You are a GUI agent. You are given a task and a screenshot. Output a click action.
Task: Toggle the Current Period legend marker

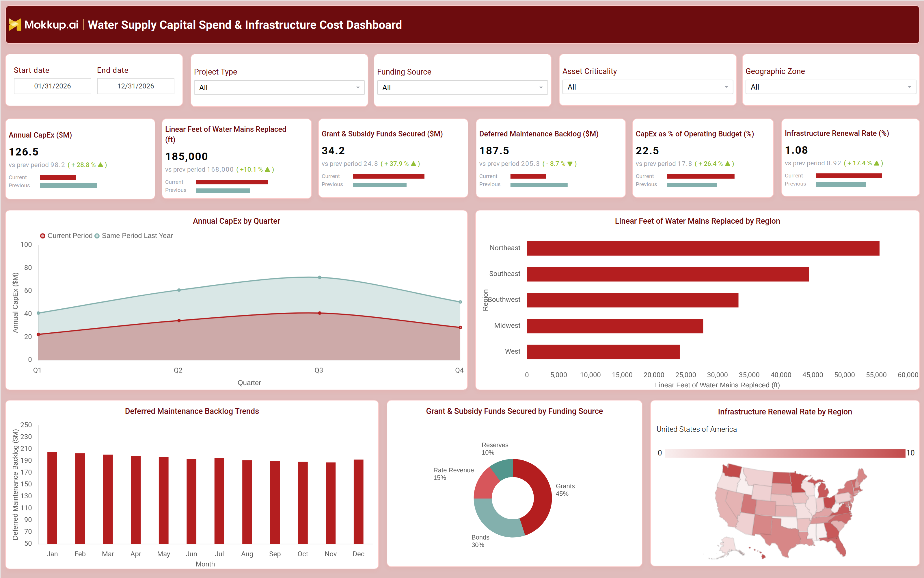pos(43,236)
